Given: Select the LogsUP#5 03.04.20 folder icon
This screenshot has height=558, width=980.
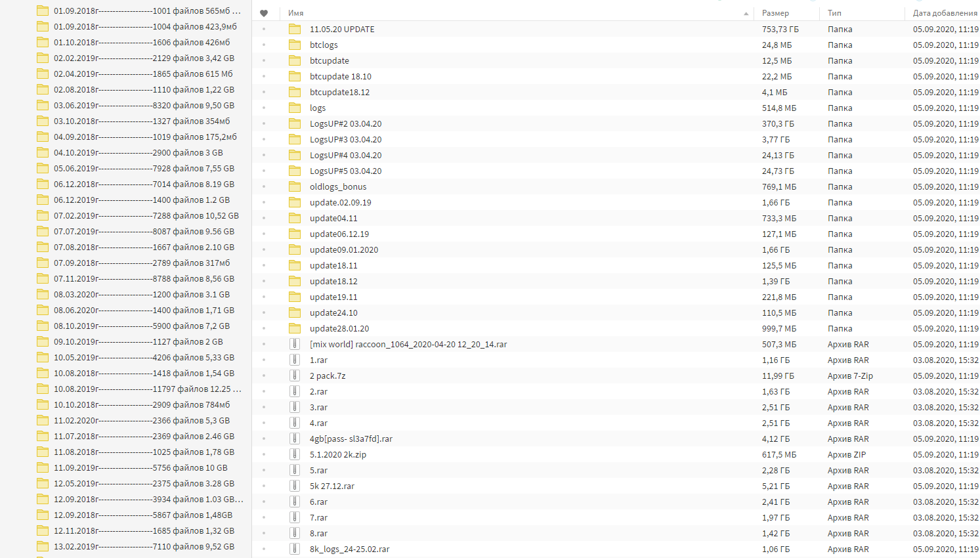Looking at the screenshot, I should 295,171.
